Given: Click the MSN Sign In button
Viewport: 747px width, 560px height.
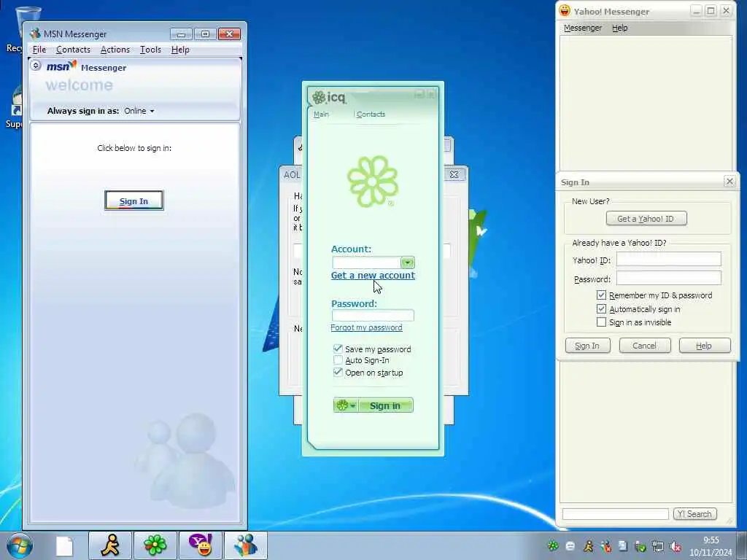Looking at the screenshot, I should [x=134, y=201].
